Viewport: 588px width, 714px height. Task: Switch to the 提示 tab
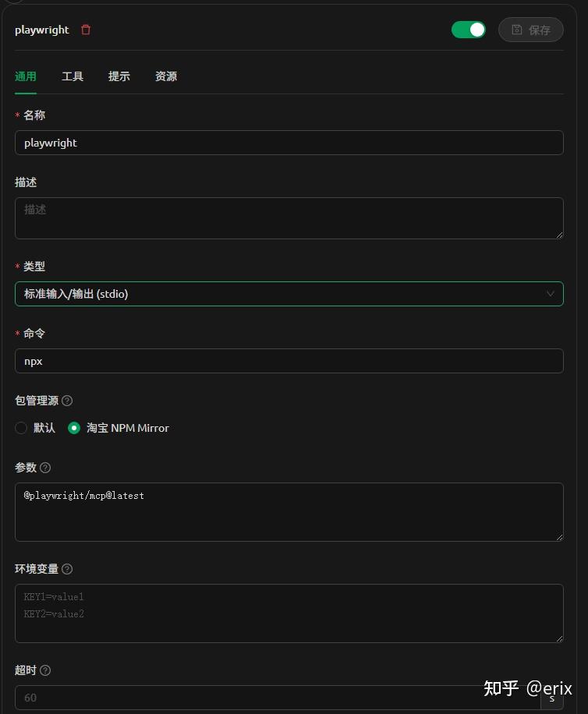click(119, 76)
